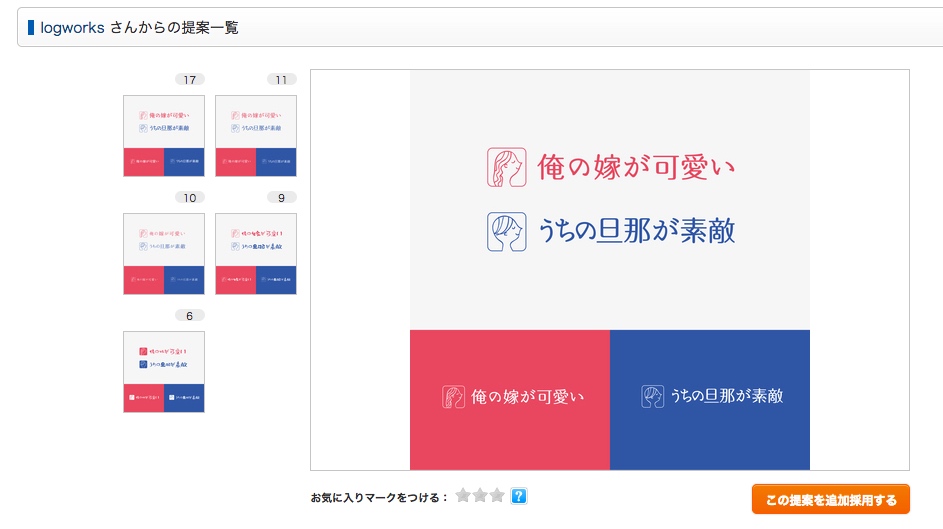Click the number 17 badge label
Viewport: 943px width, 529px height.
(190, 79)
